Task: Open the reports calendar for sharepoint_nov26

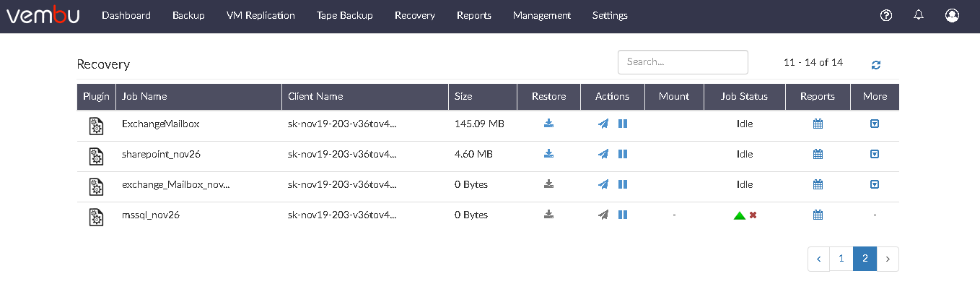Action: pos(818,154)
